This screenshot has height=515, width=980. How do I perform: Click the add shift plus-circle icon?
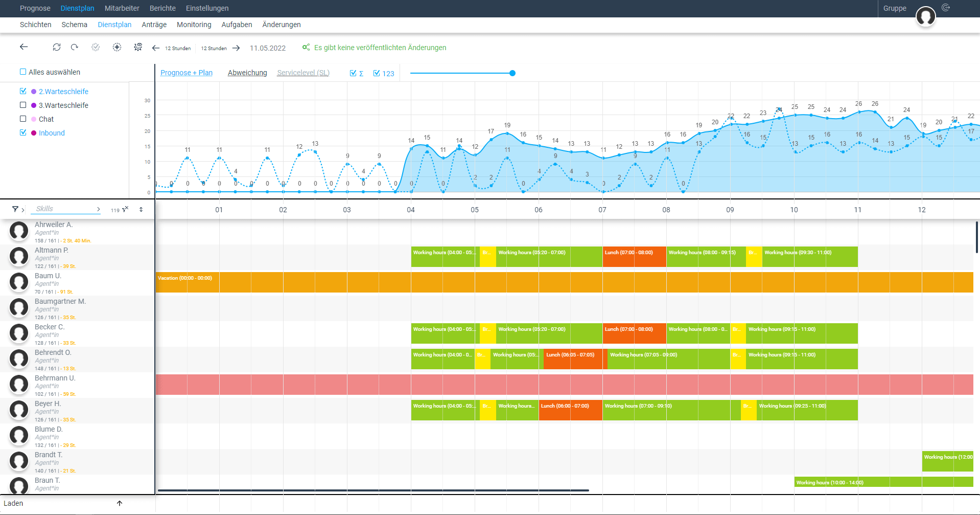117,47
